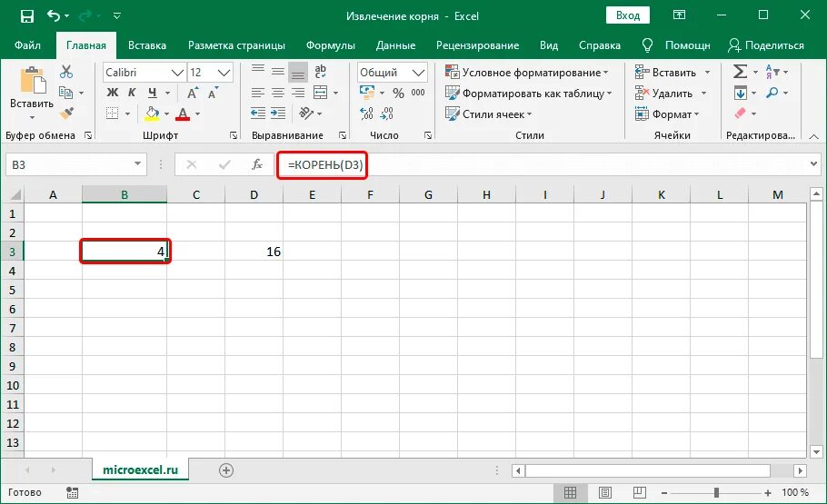Open Find and Select magnifier
This screenshot has width=827, height=504.
(772, 93)
